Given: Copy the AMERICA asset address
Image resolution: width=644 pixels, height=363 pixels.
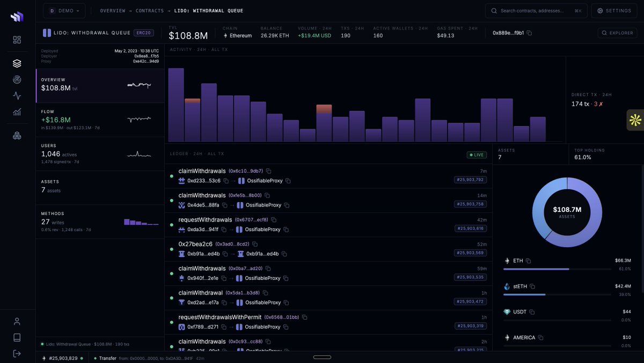Looking at the screenshot, I should tap(540, 338).
